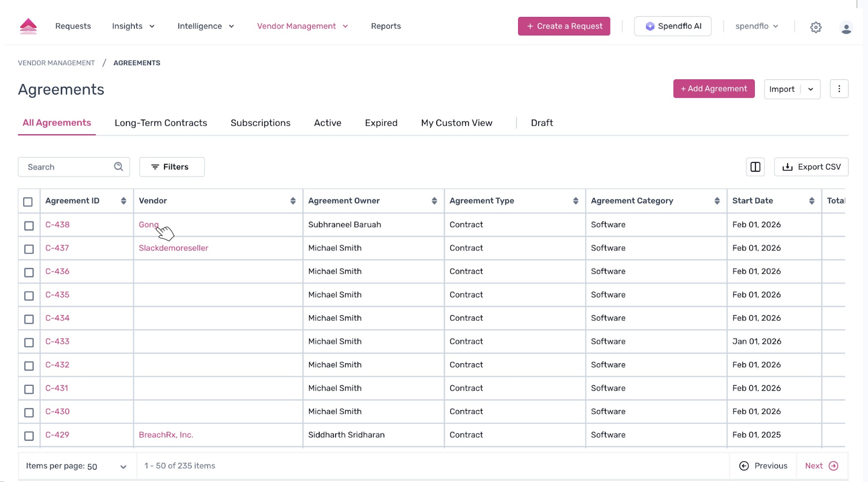Click the search magnifier icon

coord(118,167)
